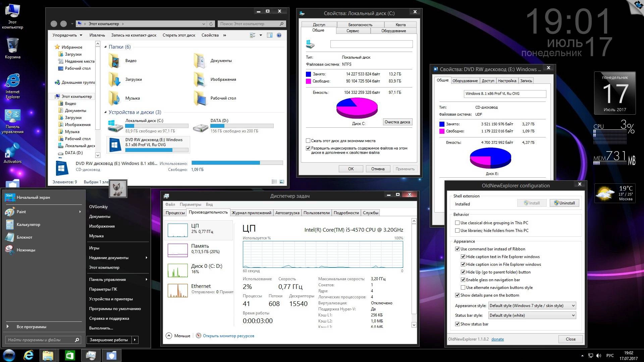The image size is (644, 362).
Task: Enable Сжать этот диск для экономии места
Action: [308, 141]
